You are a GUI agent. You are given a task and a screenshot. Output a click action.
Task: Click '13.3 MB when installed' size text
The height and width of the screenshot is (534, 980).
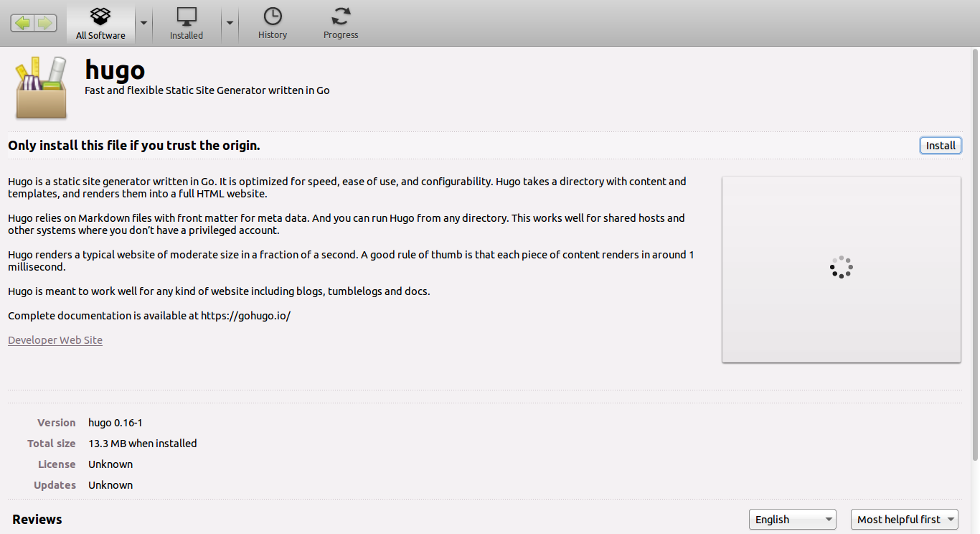pos(143,444)
